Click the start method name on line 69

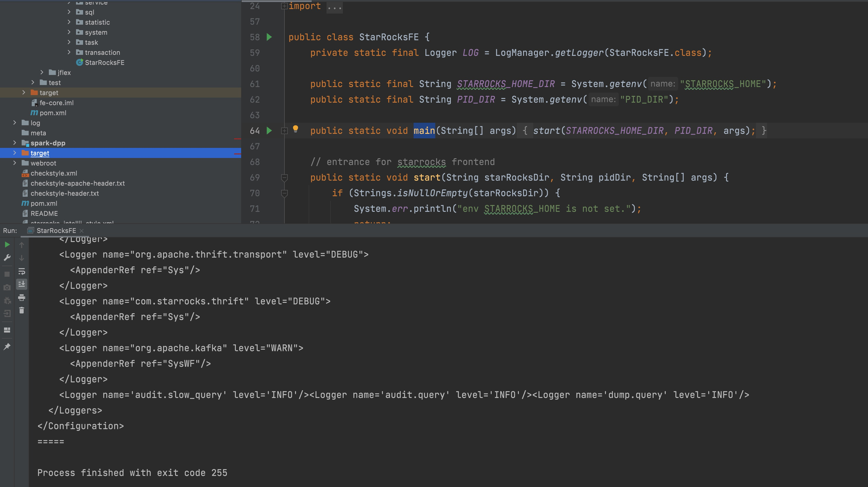click(x=427, y=178)
